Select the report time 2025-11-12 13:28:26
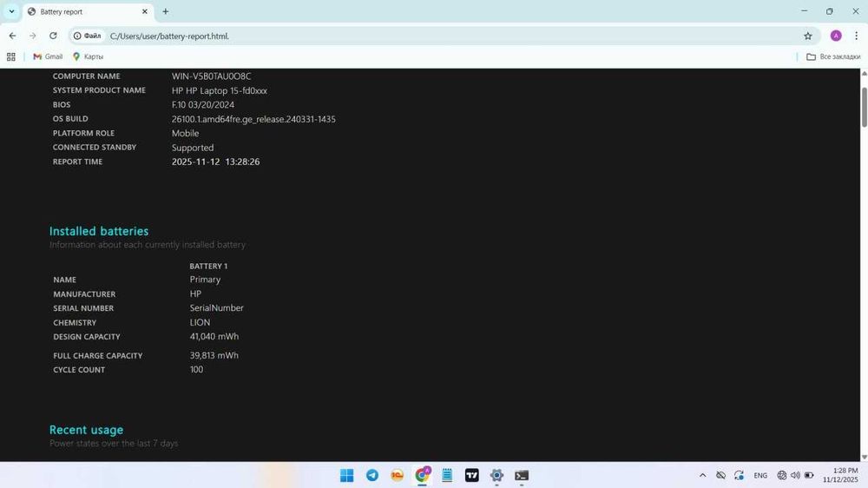The width and height of the screenshot is (868, 488). (216, 162)
